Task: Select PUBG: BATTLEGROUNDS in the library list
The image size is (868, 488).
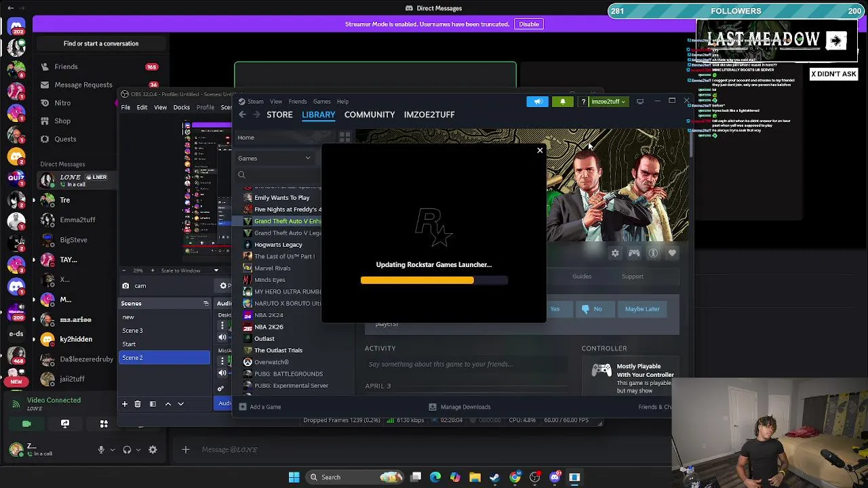Action: [288, 374]
